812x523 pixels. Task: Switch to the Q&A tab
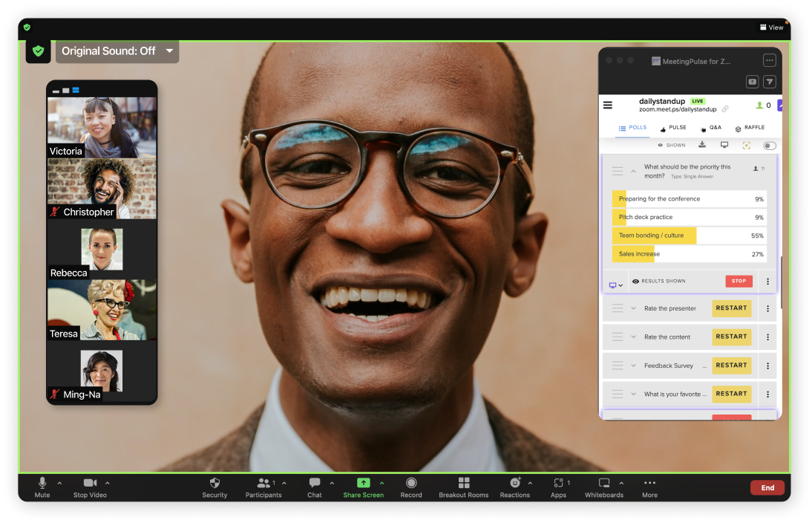pos(711,127)
